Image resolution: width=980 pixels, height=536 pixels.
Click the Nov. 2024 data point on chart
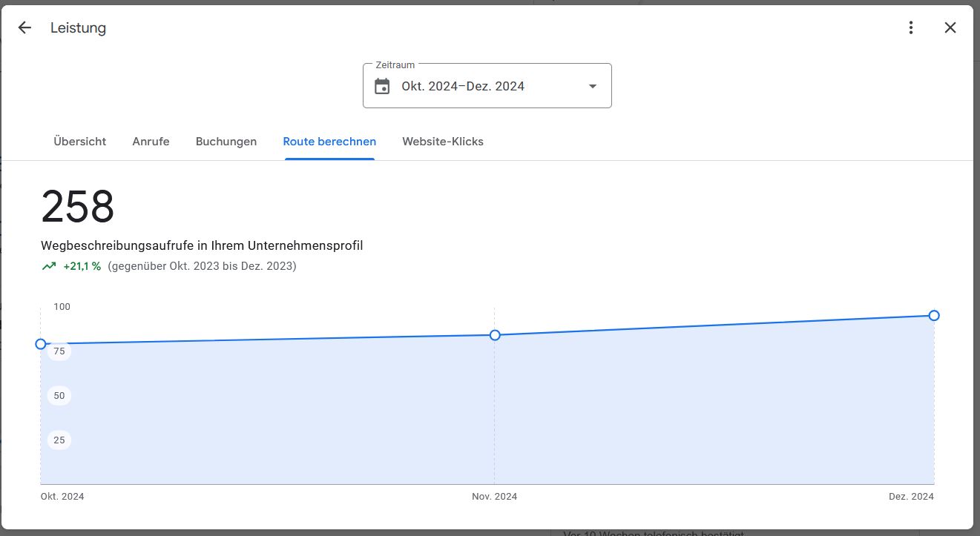coord(495,335)
